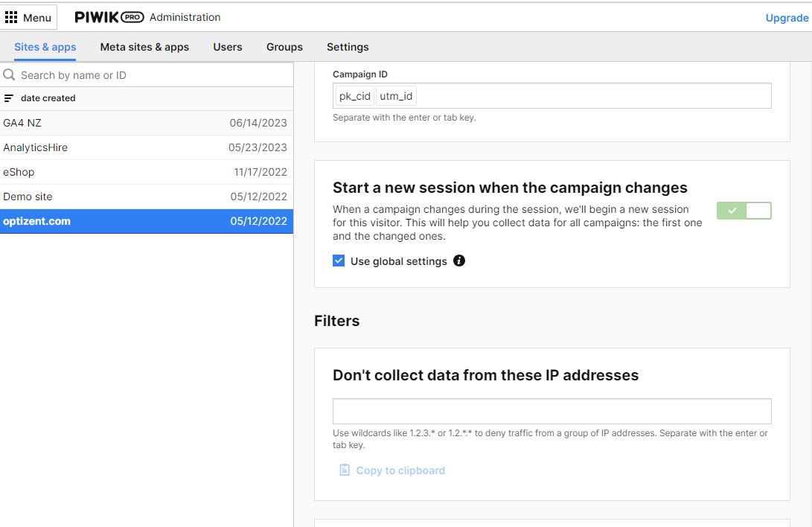Open the Users tab
Screen dimensions: 812x527
227,47
